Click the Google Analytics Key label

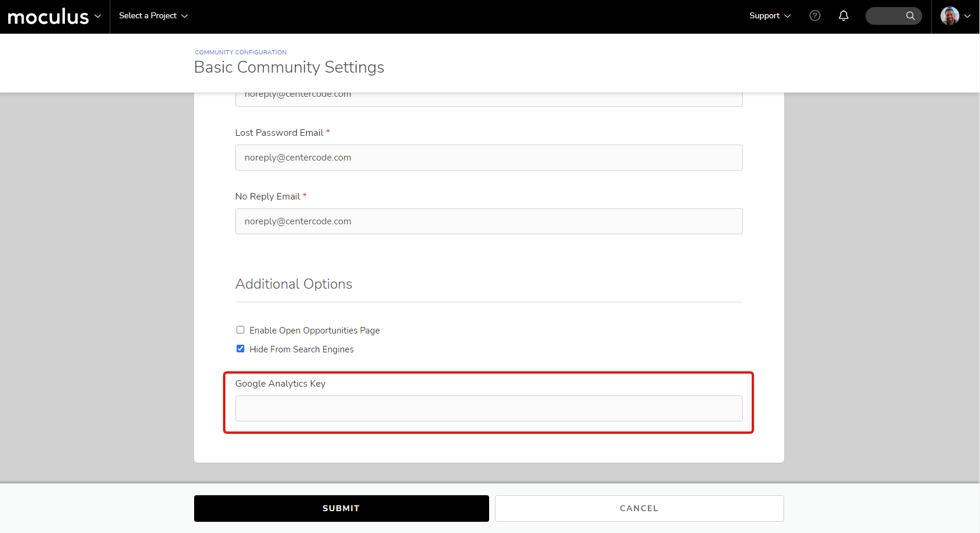280,384
